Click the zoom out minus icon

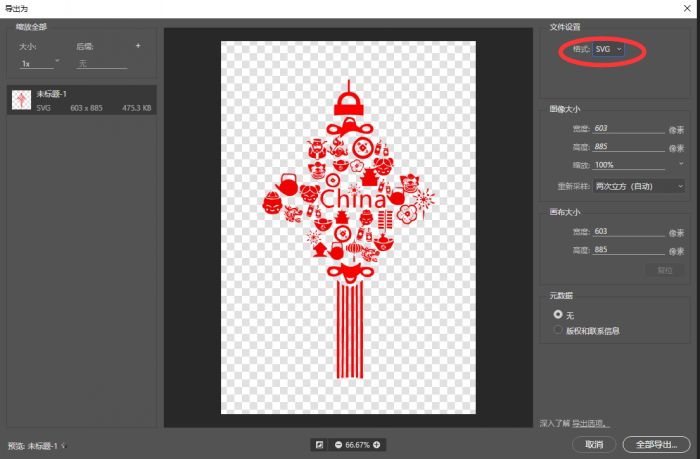click(339, 444)
